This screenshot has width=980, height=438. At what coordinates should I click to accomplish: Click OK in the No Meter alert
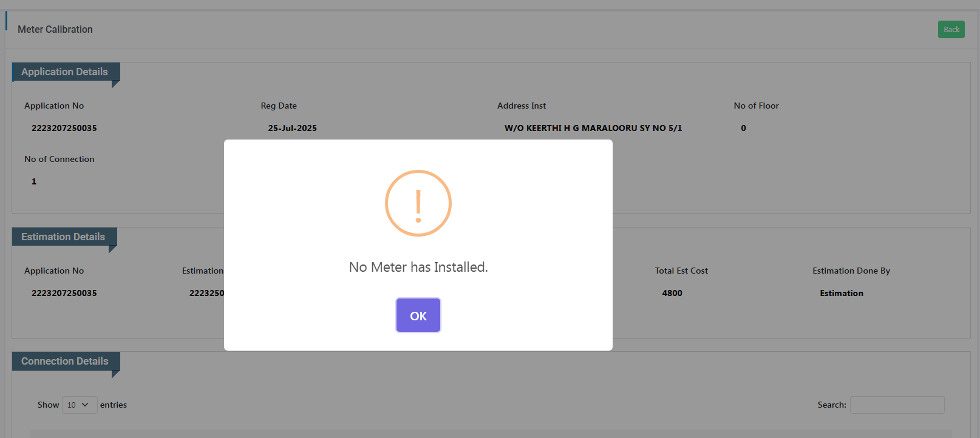pyautogui.click(x=418, y=315)
